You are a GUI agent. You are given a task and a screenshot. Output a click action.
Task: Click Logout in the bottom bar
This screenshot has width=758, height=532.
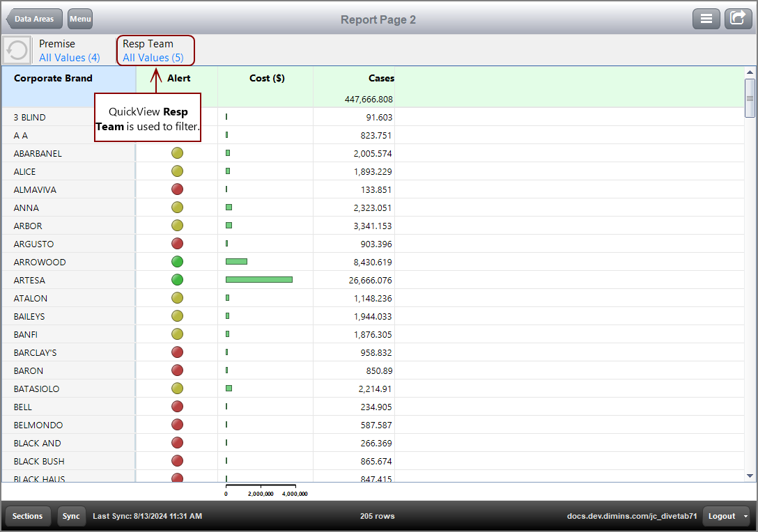722,516
